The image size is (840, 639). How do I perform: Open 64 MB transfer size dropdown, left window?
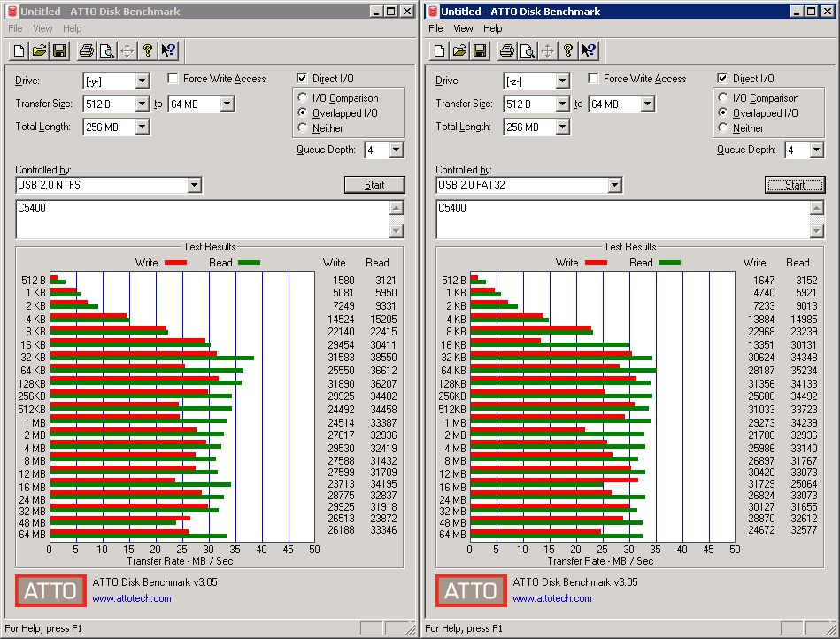pos(227,104)
